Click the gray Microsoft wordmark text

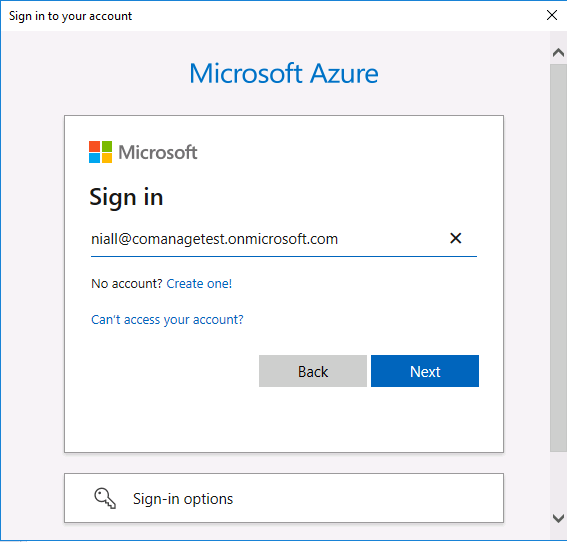[158, 152]
